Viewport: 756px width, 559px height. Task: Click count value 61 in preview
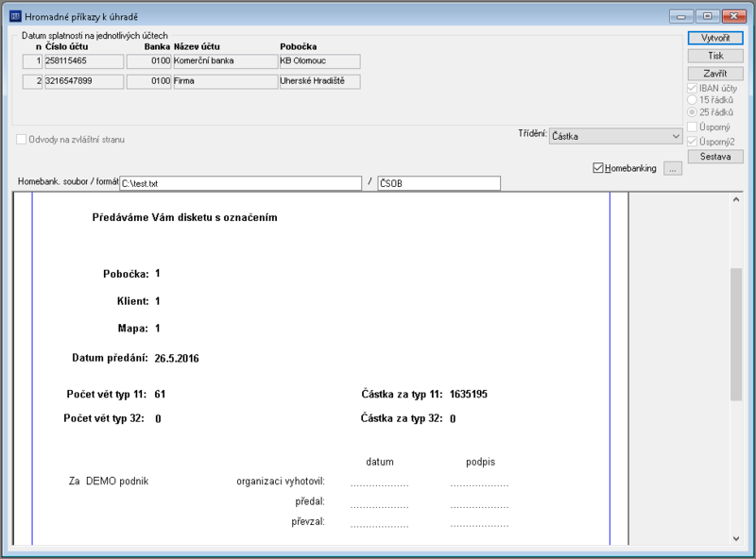pyautogui.click(x=160, y=394)
